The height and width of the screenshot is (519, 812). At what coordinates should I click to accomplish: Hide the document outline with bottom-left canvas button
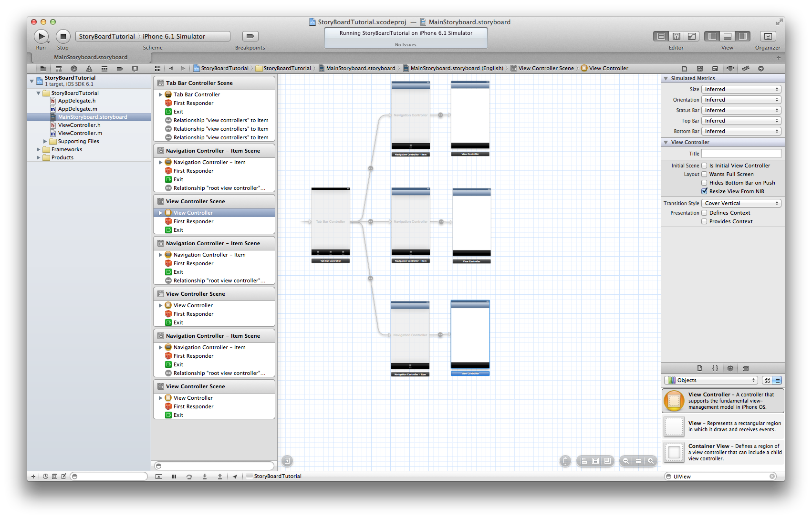(287, 461)
